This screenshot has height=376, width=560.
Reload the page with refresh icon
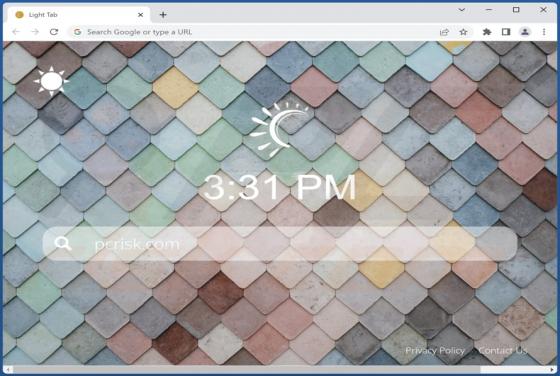point(54,32)
